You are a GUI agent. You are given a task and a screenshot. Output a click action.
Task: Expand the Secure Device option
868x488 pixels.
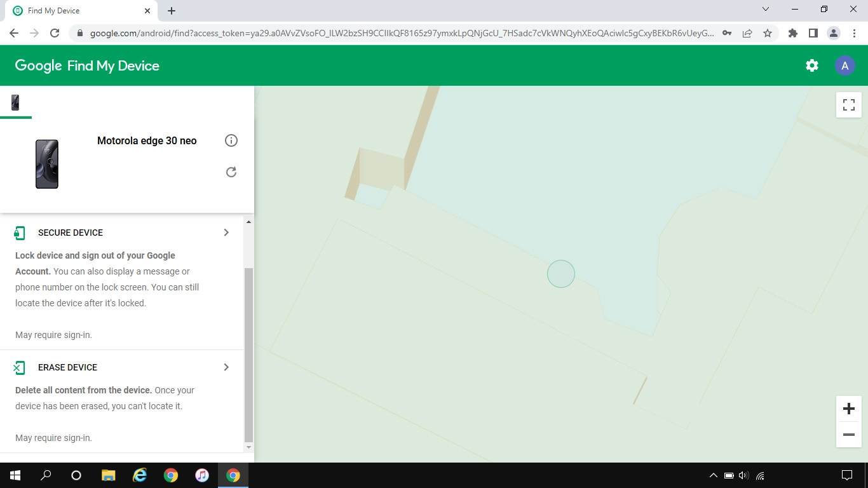(226, 233)
